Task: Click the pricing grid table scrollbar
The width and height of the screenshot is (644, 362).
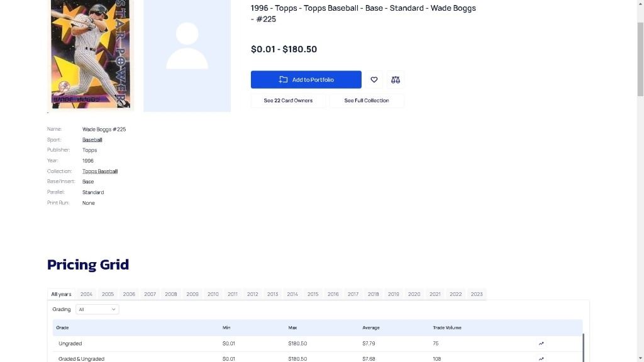Action: coord(584,348)
